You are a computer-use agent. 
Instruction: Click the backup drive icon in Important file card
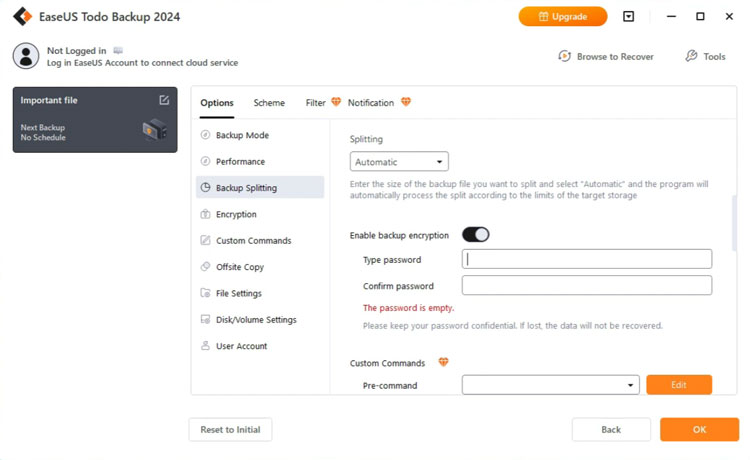click(154, 130)
